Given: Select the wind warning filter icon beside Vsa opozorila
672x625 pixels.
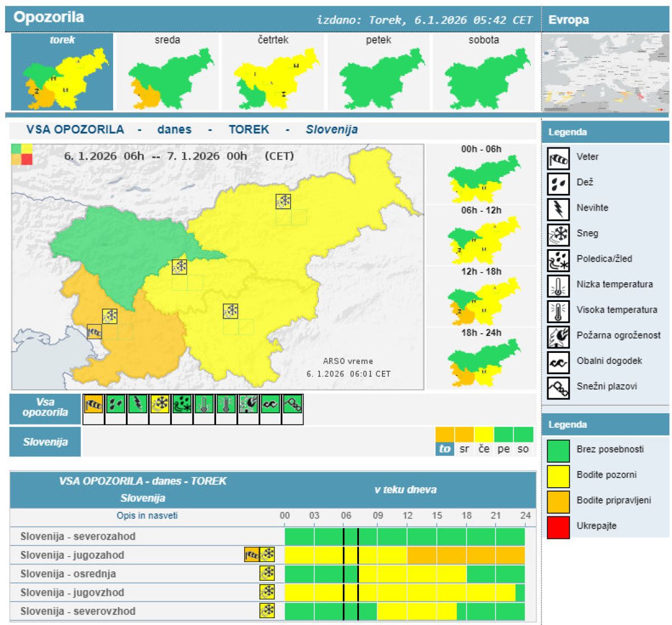Looking at the screenshot, I should click(x=94, y=404).
